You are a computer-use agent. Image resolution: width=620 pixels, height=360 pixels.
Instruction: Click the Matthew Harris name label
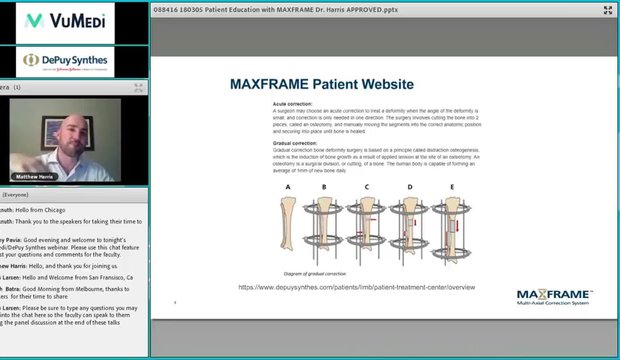[x=34, y=177]
